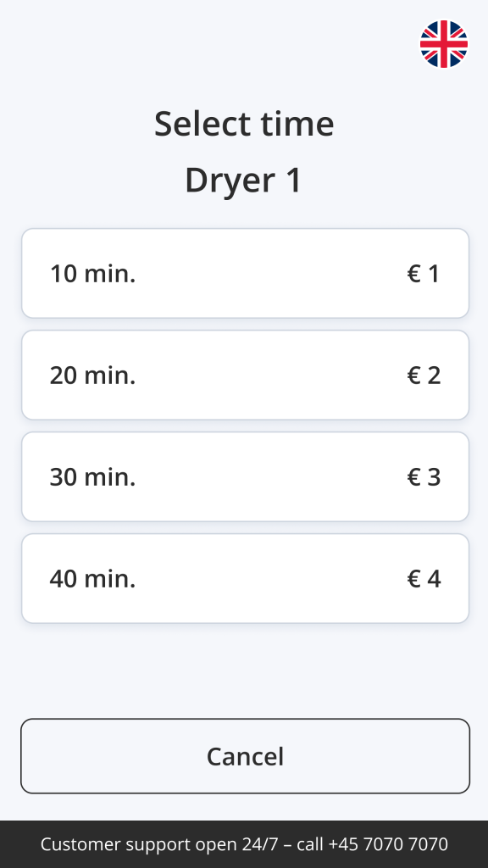Image resolution: width=488 pixels, height=868 pixels.
Task: Pick the 40 min. dryer time
Action: (245, 578)
